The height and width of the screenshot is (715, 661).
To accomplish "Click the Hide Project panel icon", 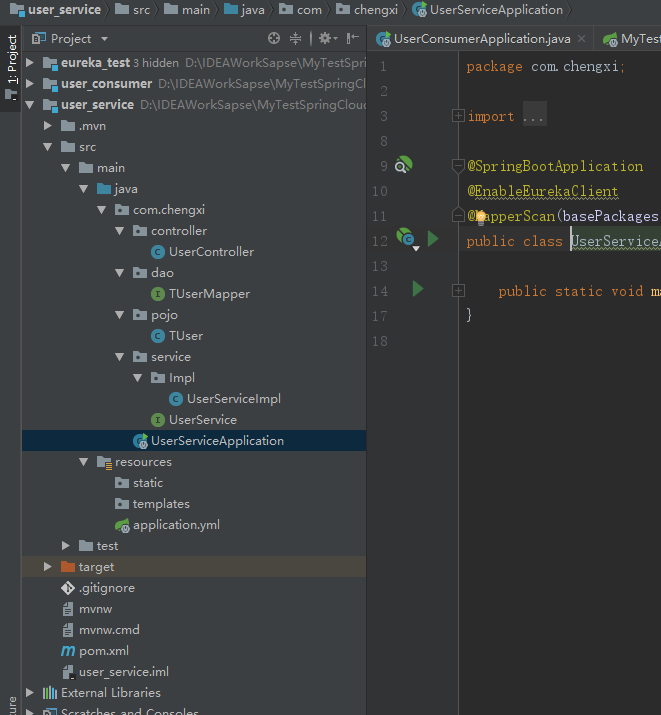I will point(353,38).
